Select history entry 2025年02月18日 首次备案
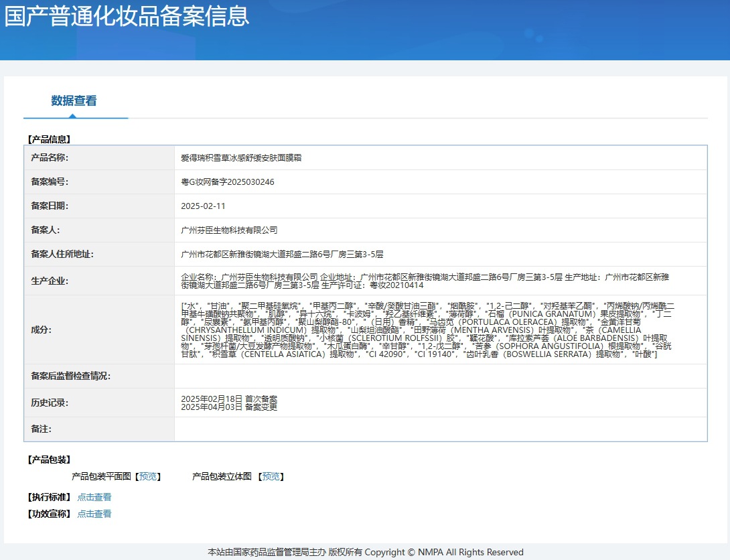This screenshot has height=560, width=730. (229, 399)
